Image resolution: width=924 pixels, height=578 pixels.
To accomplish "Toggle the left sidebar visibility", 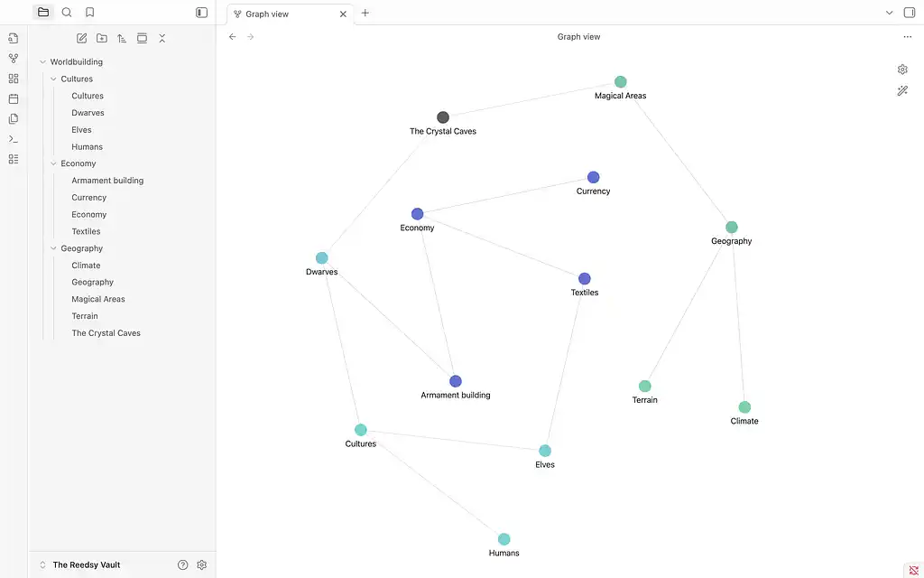I will tap(200, 13).
